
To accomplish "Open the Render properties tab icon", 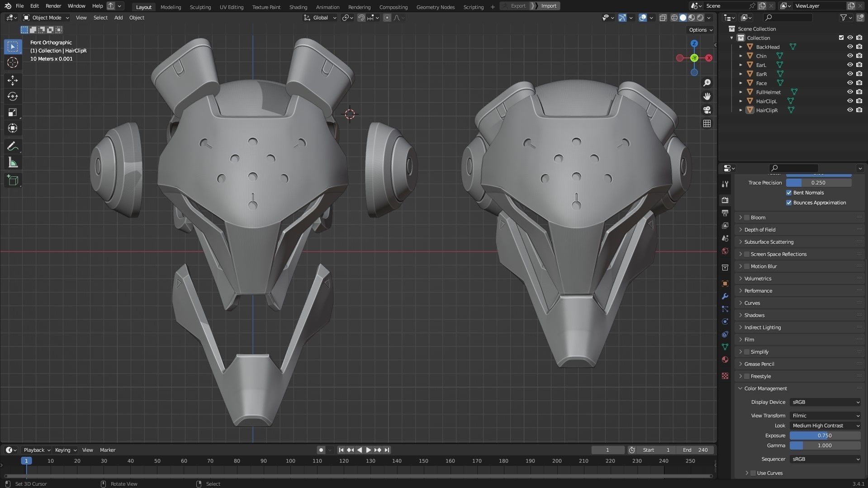I will 725,200.
